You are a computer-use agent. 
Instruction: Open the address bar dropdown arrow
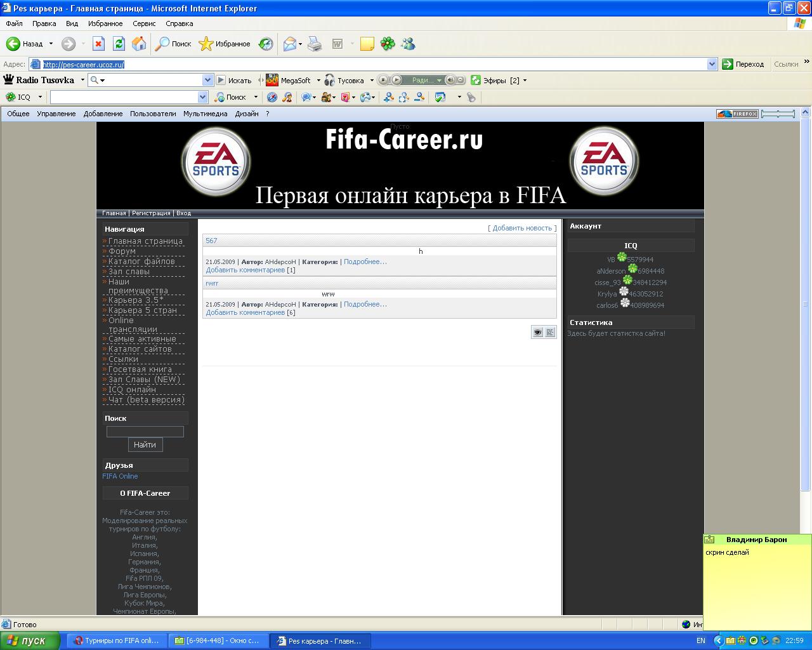tap(712, 64)
